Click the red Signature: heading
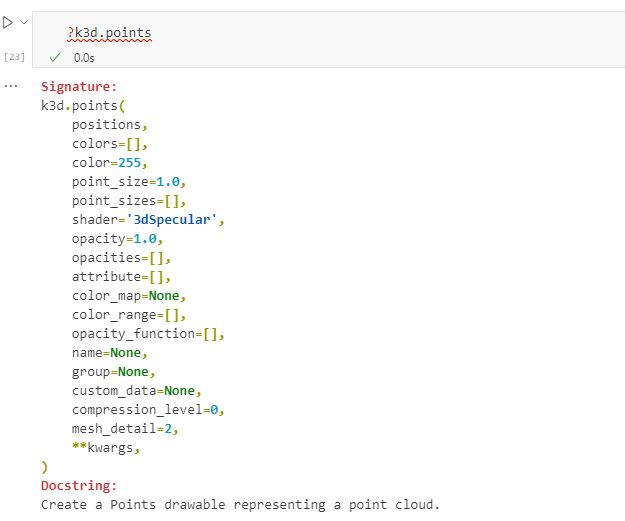625x521 pixels. (79, 87)
